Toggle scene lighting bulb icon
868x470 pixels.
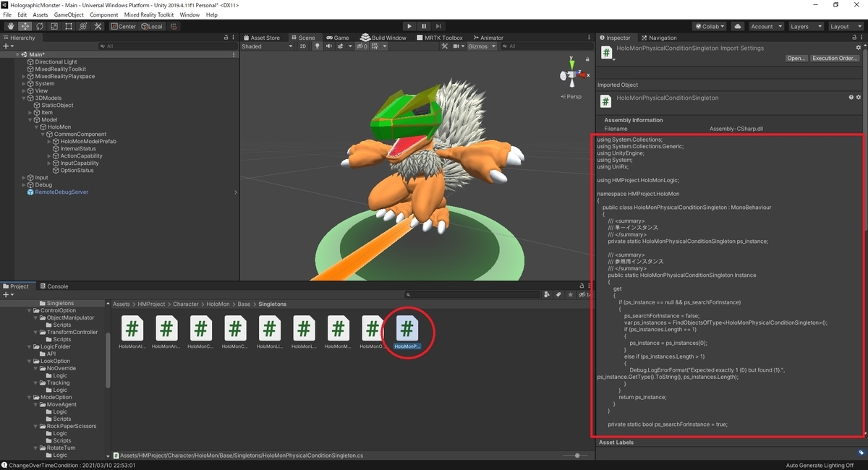pos(317,46)
